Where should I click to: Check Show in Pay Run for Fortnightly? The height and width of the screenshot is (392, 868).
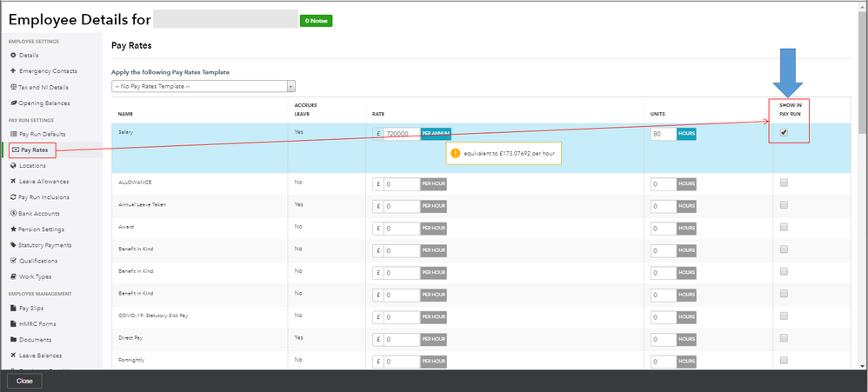784,360
